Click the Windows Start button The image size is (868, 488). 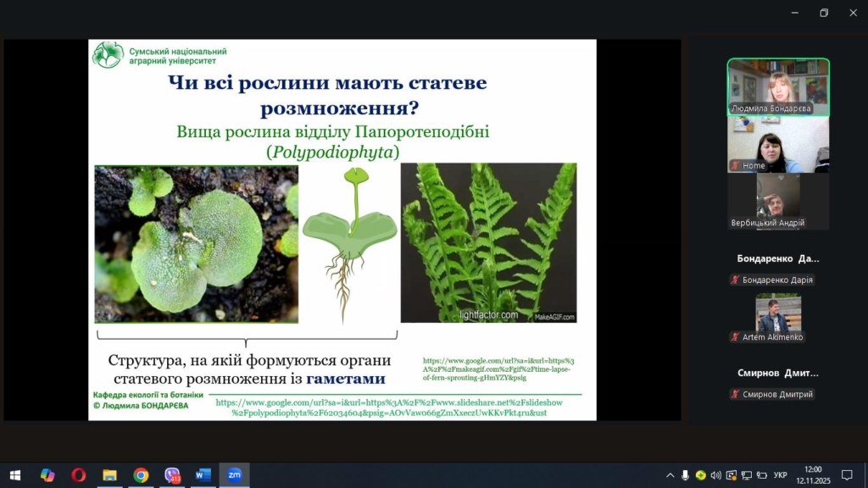point(15,475)
